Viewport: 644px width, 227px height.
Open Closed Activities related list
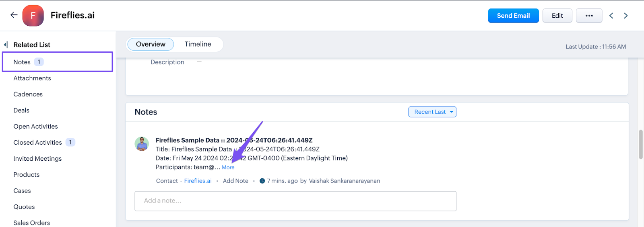click(37, 143)
